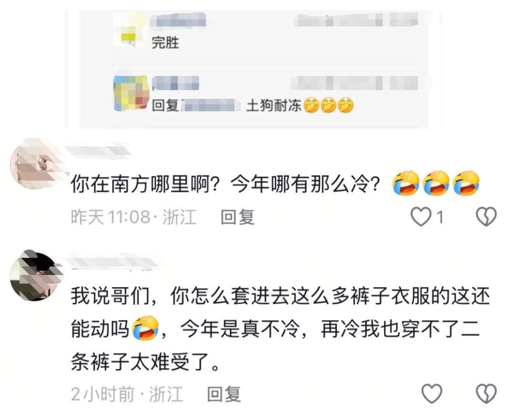Image resolution: width=519 pixels, height=420 pixels.
Task: Tap 回复 under the 2小时前 comment
Action: click(x=224, y=394)
